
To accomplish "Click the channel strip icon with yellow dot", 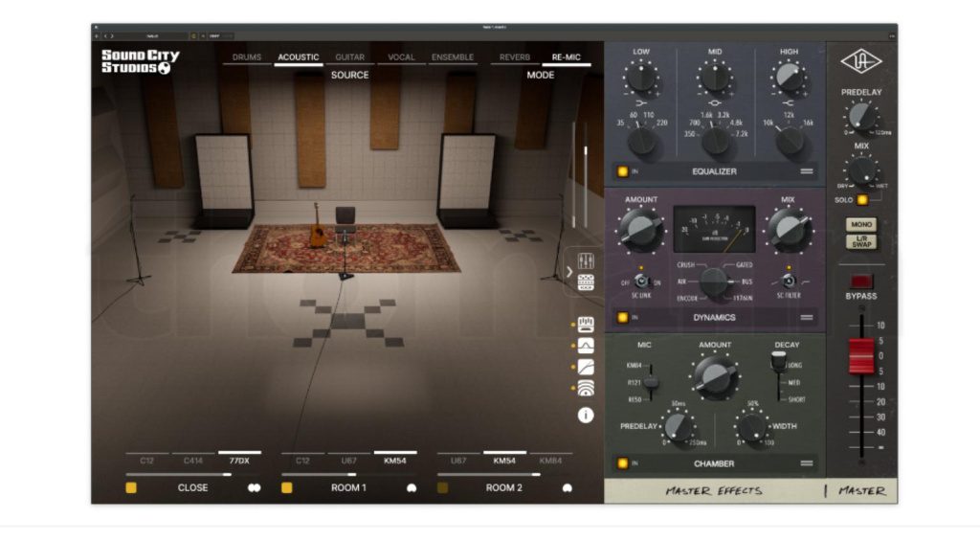I will tap(586, 324).
